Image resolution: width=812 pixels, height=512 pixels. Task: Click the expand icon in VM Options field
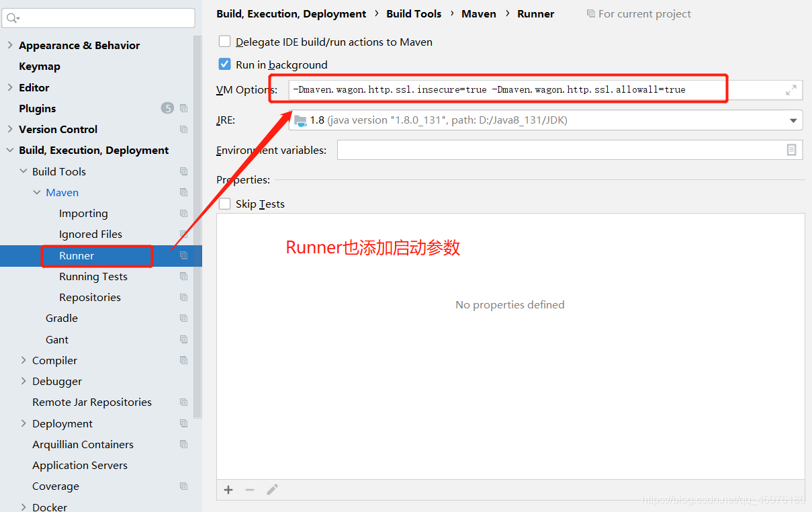click(x=791, y=90)
